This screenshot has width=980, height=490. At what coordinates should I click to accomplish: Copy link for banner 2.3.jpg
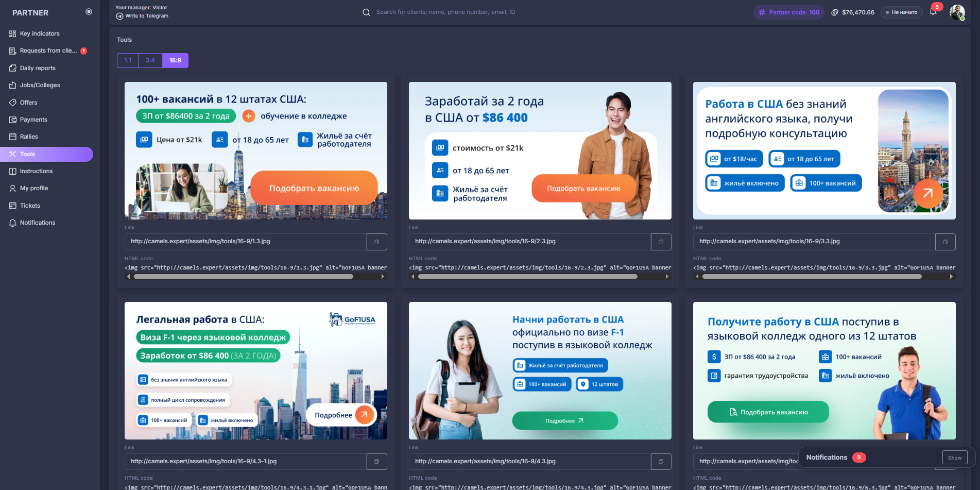click(x=661, y=242)
